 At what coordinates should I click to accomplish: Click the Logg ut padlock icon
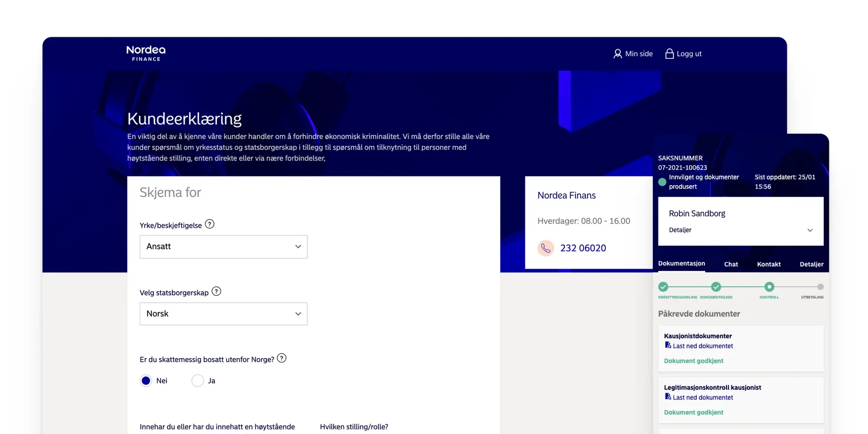(670, 54)
